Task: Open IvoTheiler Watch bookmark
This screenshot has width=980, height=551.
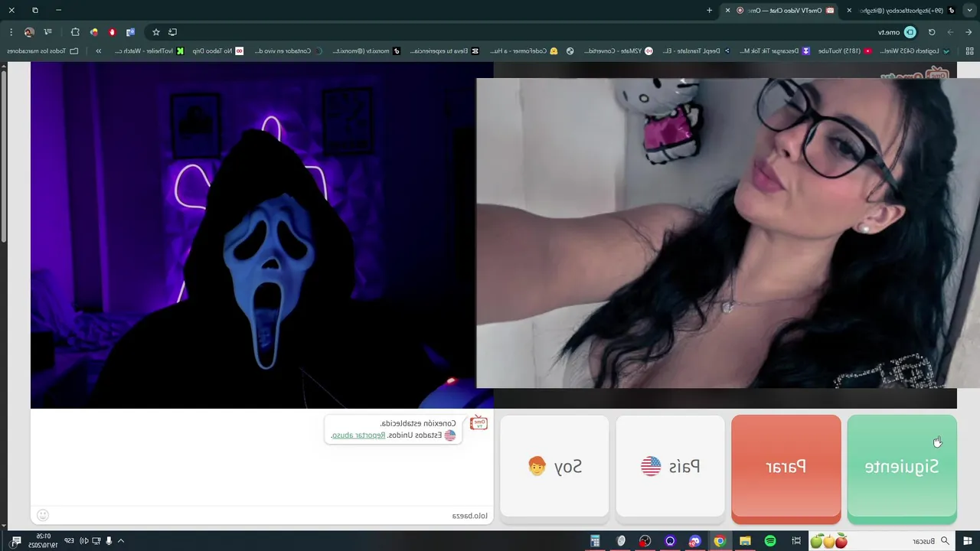Action: tap(149, 51)
